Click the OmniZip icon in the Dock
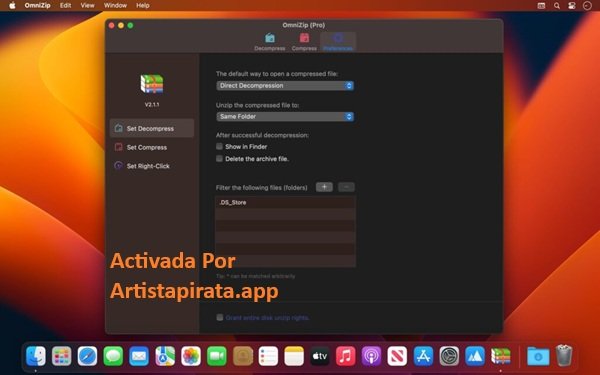This screenshot has width=600, height=375. (501, 356)
